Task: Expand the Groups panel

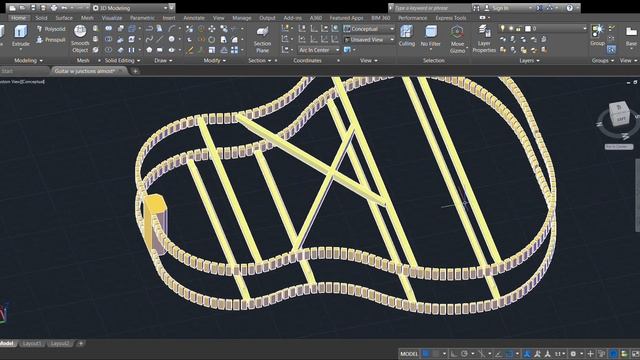Action: [602, 60]
